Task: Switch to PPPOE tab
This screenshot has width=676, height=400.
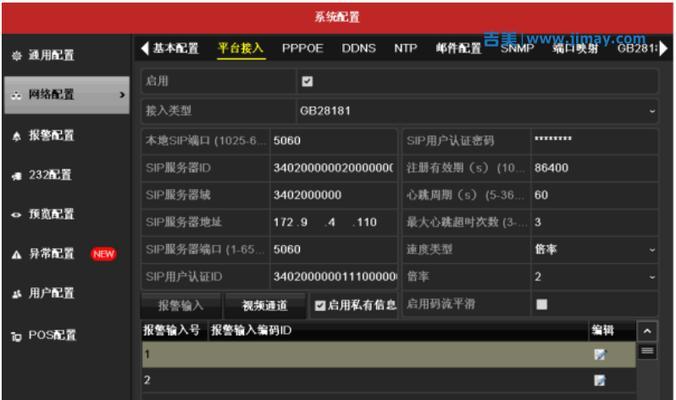Action: (x=302, y=48)
